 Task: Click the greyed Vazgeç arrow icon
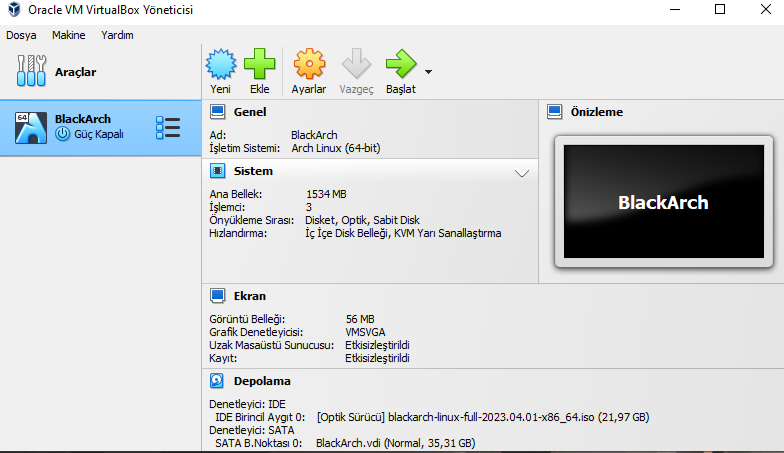356,64
